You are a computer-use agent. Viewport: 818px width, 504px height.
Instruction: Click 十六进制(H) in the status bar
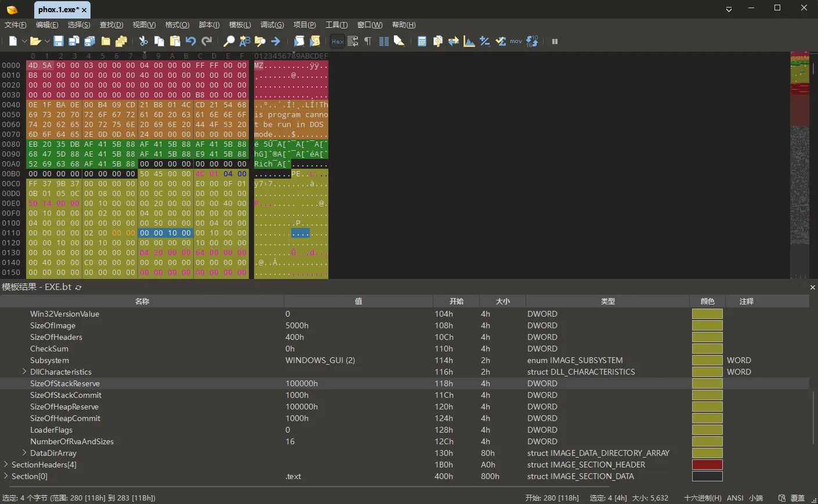click(703, 498)
